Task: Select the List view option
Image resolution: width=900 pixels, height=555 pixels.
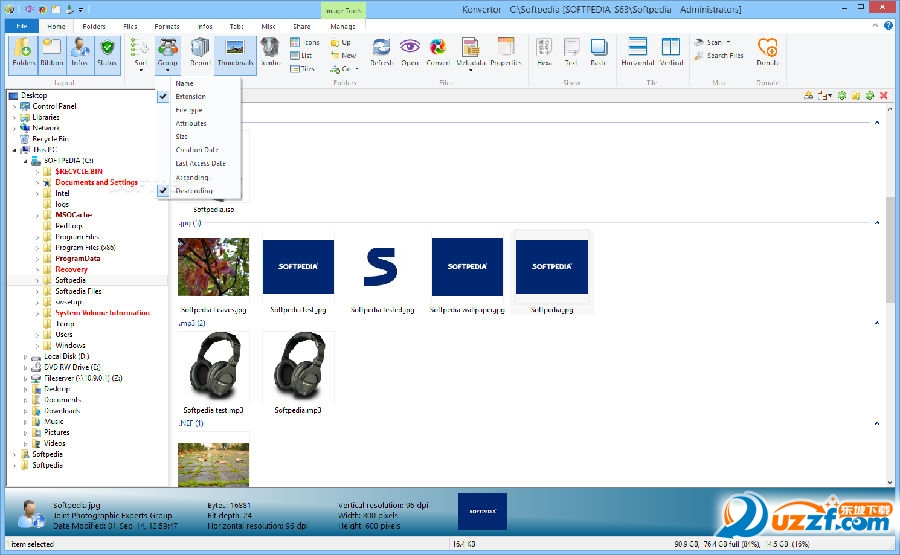Action: (x=301, y=56)
